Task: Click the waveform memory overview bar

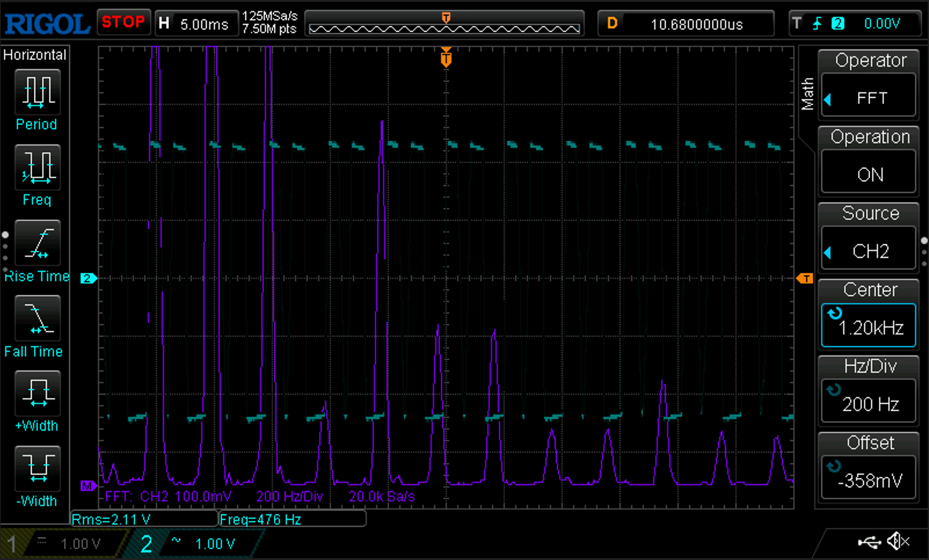Action: click(444, 29)
